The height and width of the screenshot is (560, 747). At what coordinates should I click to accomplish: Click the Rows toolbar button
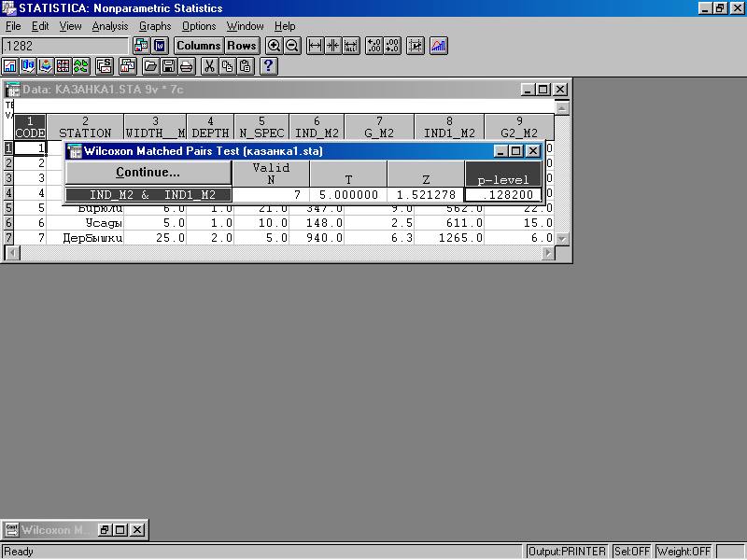[242, 46]
